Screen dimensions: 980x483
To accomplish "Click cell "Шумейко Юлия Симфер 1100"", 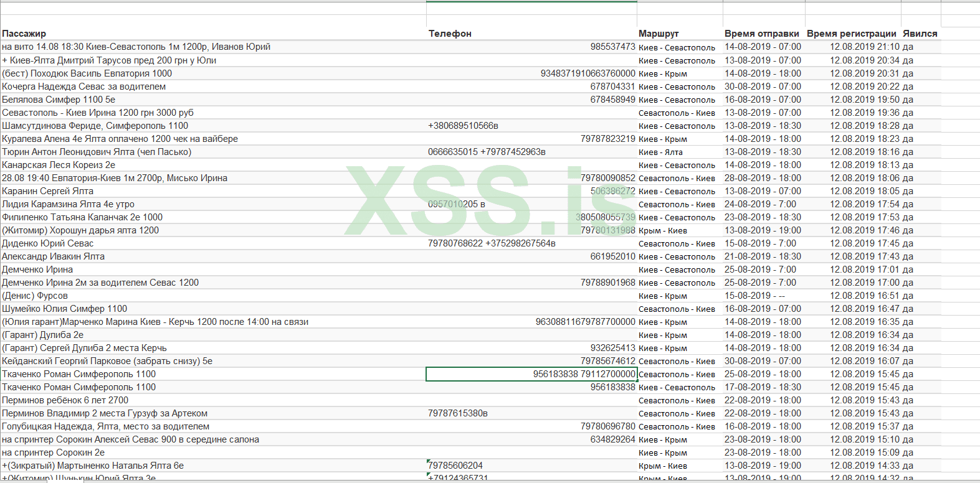I will tap(64, 309).
